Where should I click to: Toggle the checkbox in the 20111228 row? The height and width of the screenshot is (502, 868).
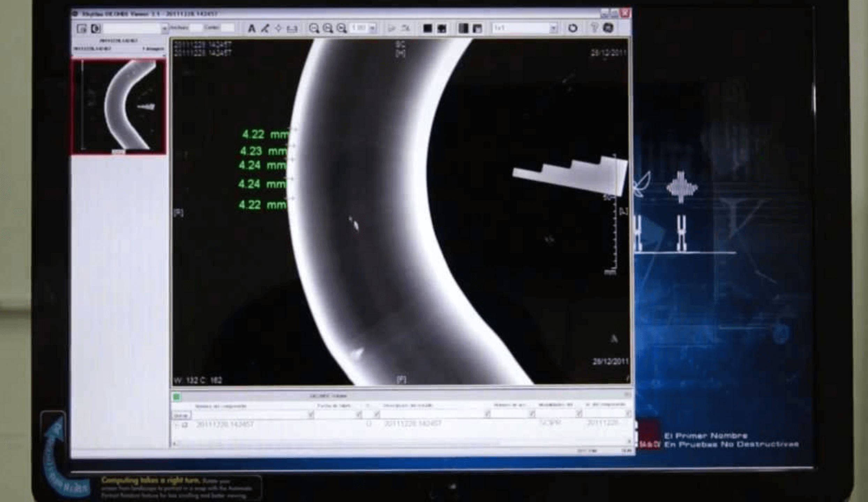[x=185, y=425]
